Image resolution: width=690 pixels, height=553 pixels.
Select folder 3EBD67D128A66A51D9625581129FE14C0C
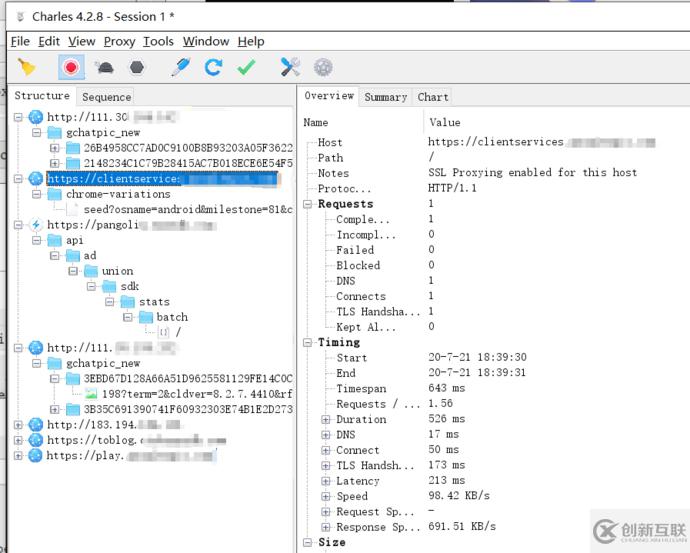(188, 379)
